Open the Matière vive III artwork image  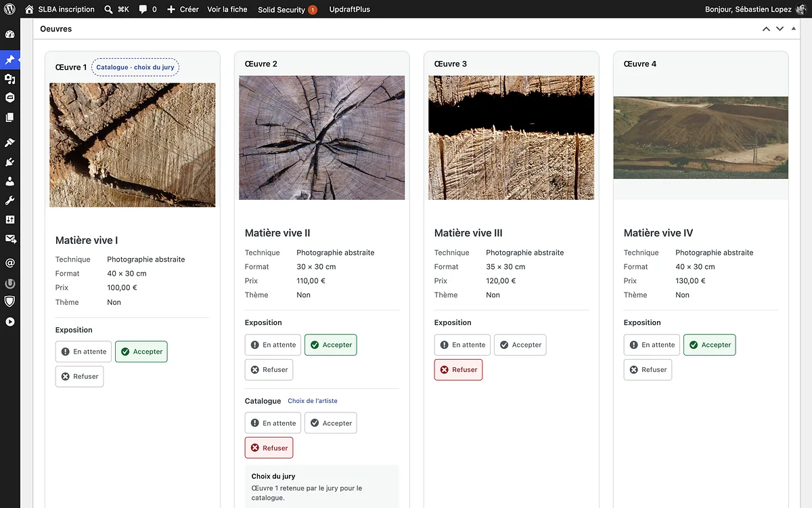(x=512, y=137)
